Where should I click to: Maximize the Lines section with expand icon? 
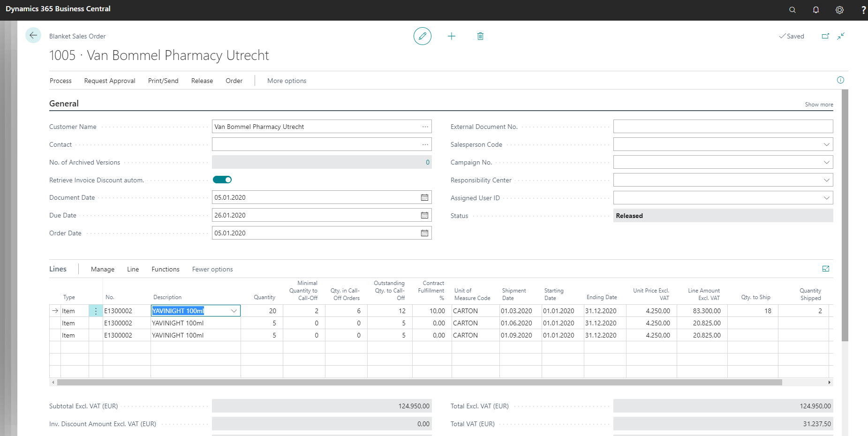826,269
